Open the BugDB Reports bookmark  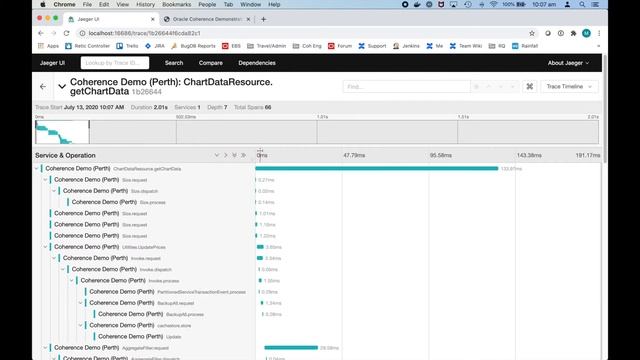coord(193,46)
